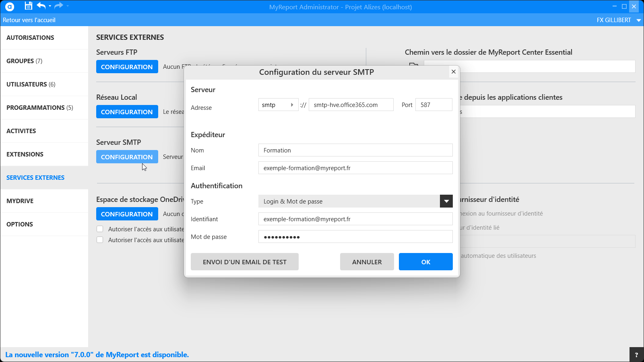Tick the first 'Autoriser l'accès' checkbox
Screen dimensions: 644x362
point(100,229)
